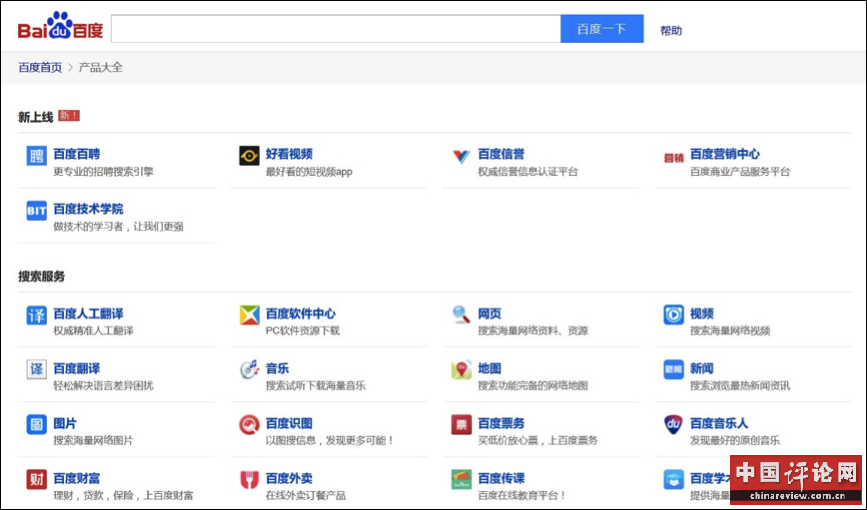Click the 百度一下 search button
This screenshot has height=510, width=867.
pos(602,29)
